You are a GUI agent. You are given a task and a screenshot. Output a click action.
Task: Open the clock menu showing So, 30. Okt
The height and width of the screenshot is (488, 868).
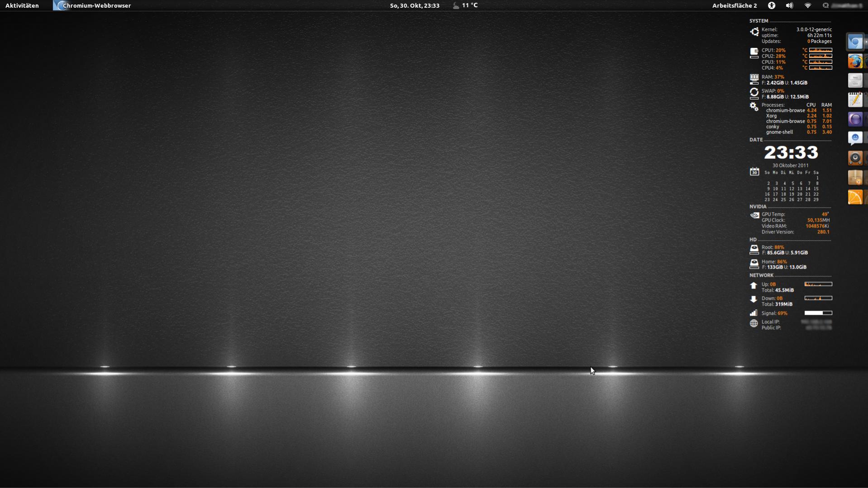[x=415, y=5]
